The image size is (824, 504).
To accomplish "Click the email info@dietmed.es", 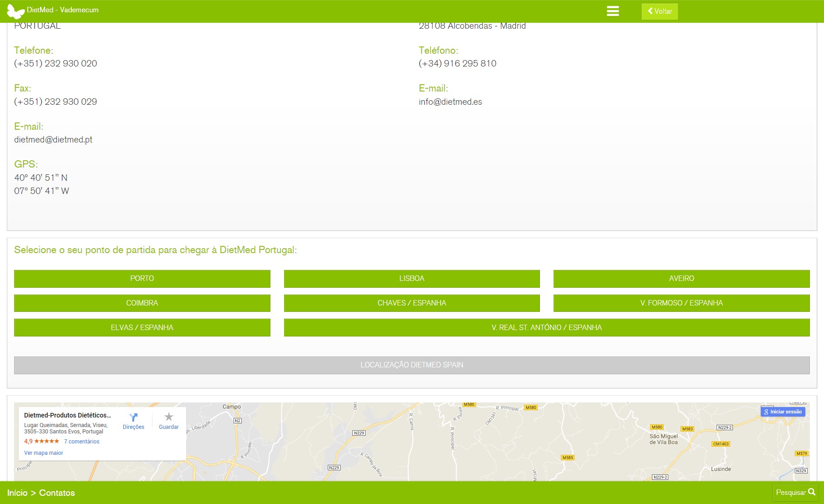I will (x=450, y=102).
